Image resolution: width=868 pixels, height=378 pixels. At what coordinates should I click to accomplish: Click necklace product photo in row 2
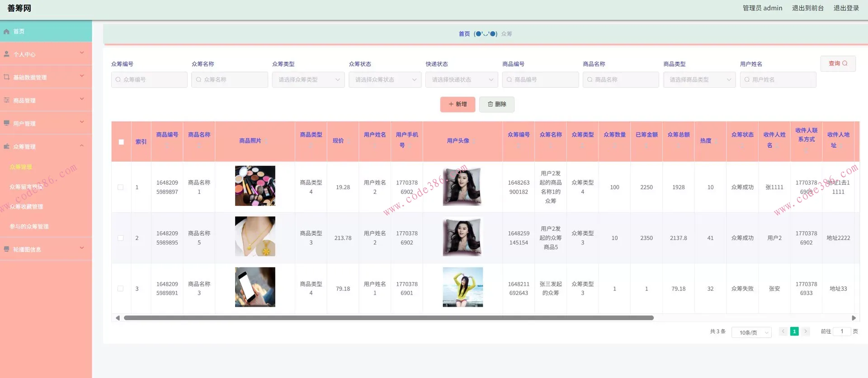click(255, 236)
